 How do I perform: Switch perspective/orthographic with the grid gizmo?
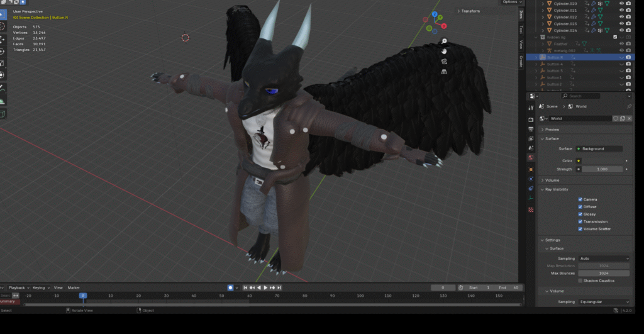[444, 72]
